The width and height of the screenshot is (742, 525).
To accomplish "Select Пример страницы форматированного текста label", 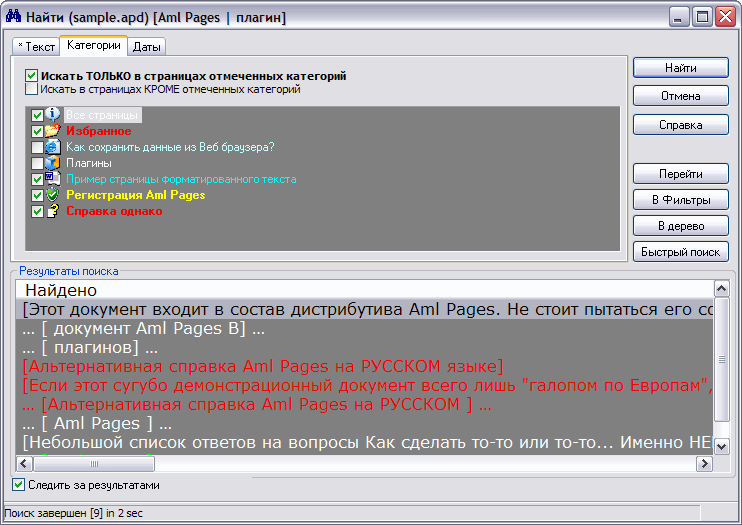I will coord(181,179).
